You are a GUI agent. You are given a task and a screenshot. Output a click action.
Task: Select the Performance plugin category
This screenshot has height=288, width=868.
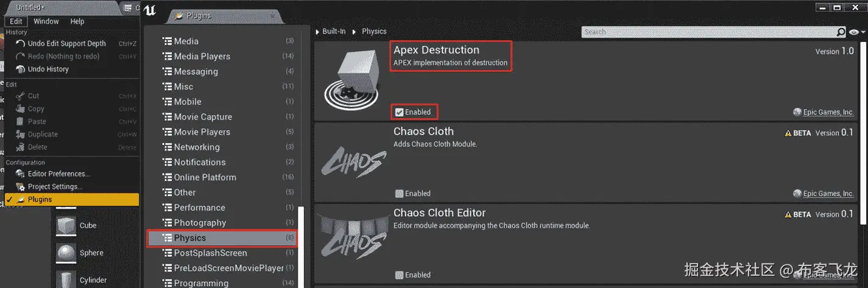click(x=222, y=208)
